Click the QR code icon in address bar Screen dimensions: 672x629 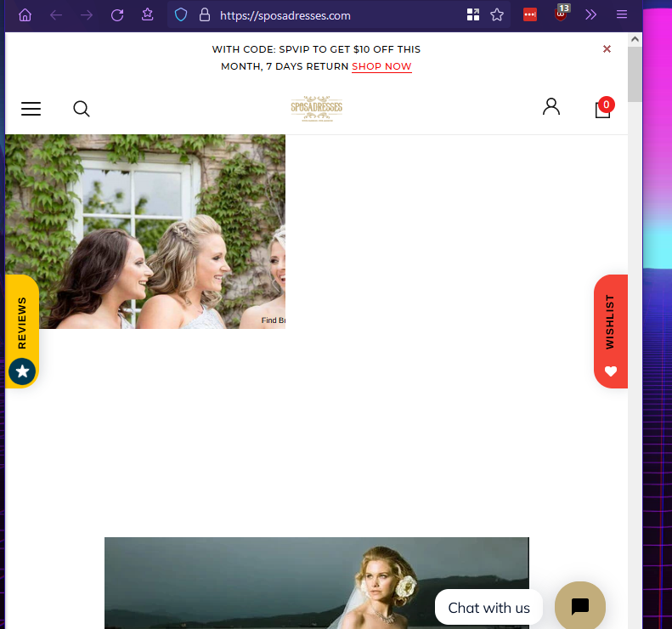pos(473,15)
